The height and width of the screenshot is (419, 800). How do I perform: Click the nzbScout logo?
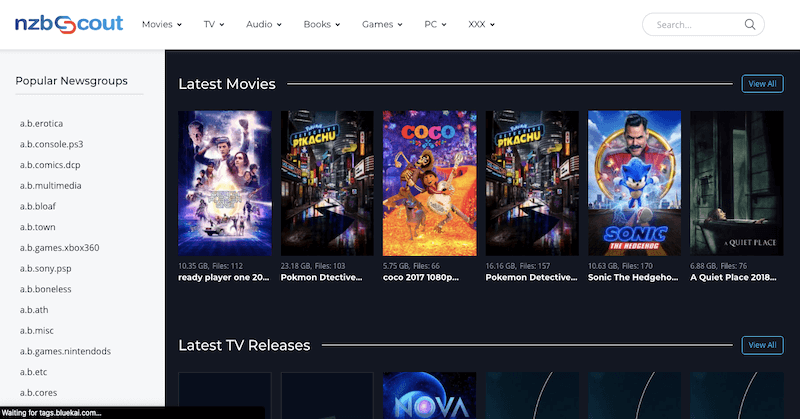[68, 24]
